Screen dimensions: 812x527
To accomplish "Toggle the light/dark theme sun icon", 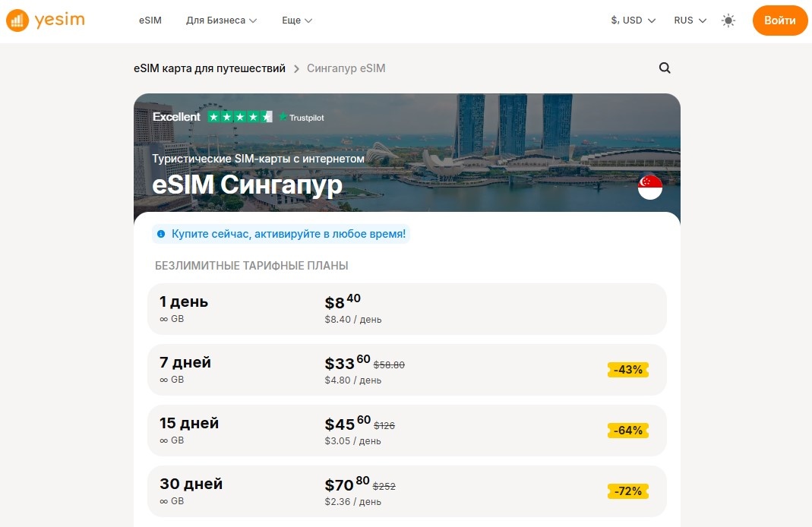I will [x=728, y=21].
